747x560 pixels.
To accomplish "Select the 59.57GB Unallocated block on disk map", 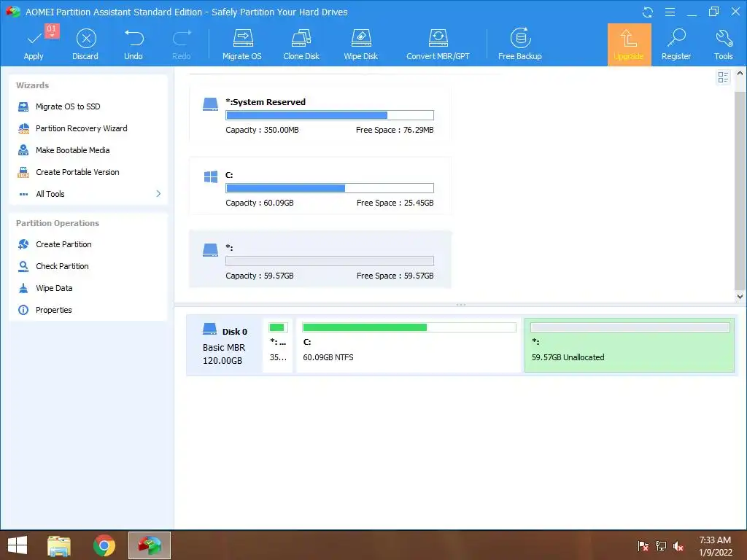I will click(630, 345).
